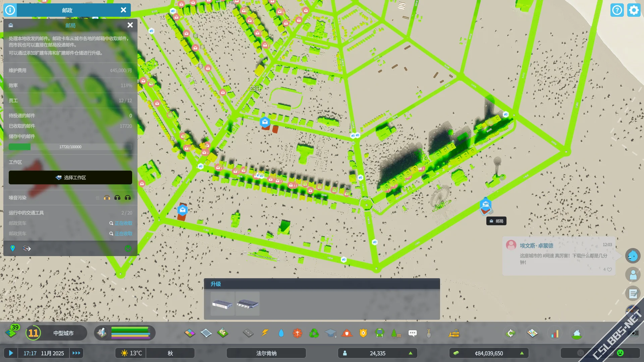Select the first post office upgrade thumbnail
The height and width of the screenshot is (362, 644).
click(223, 304)
